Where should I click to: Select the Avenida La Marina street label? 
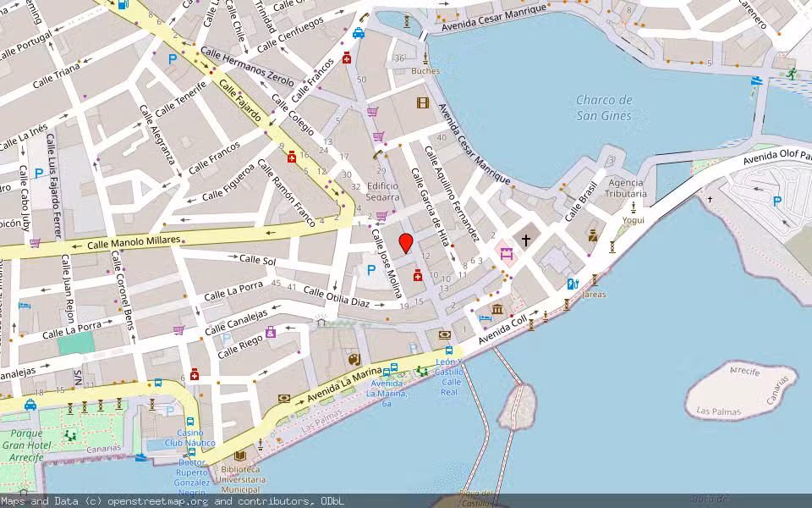(344, 386)
